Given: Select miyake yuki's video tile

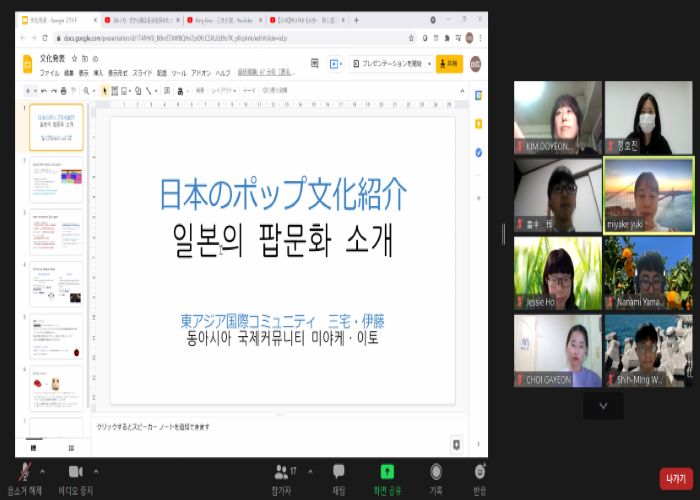Looking at the screenshot, I should (648, 195).
